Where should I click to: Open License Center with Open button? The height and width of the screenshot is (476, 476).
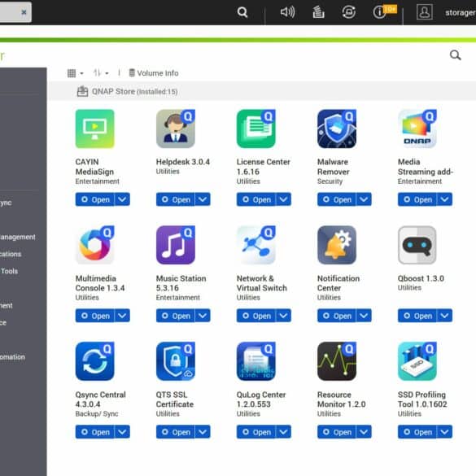[256, 199]
